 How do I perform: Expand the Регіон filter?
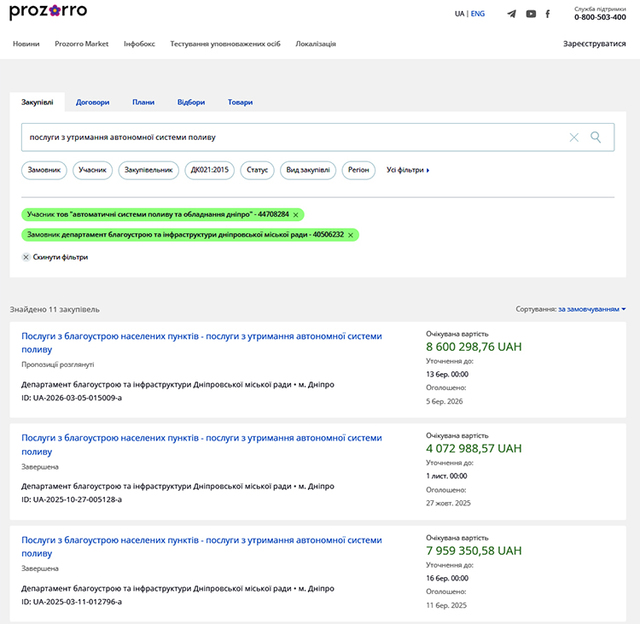point(357,170)
